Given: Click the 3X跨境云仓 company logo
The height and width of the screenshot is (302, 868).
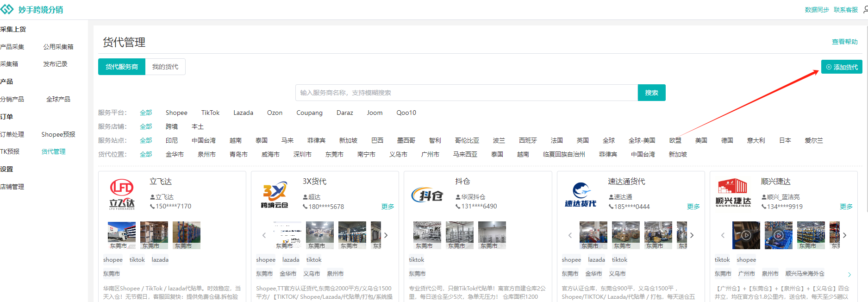Looking at the screenshot, I should pos(275,195).
